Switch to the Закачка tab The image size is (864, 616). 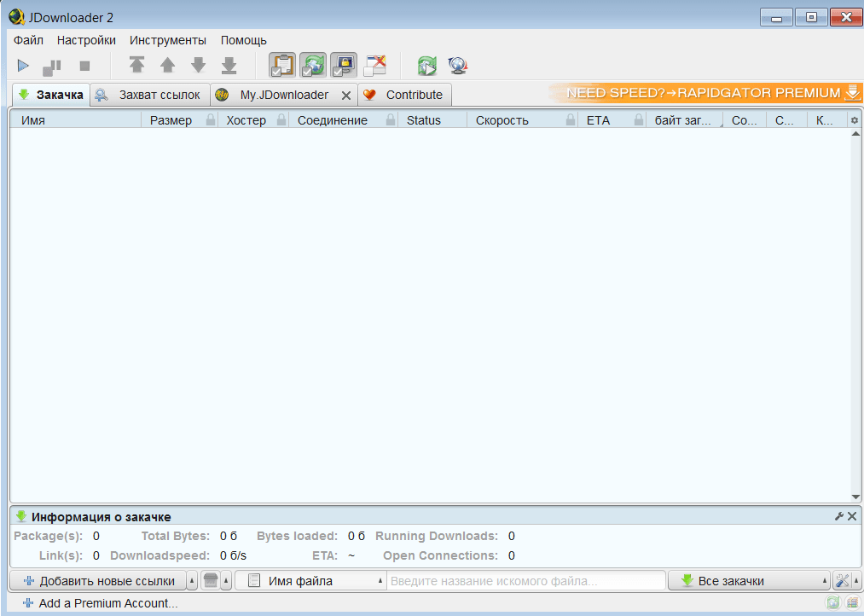[51, 95]
